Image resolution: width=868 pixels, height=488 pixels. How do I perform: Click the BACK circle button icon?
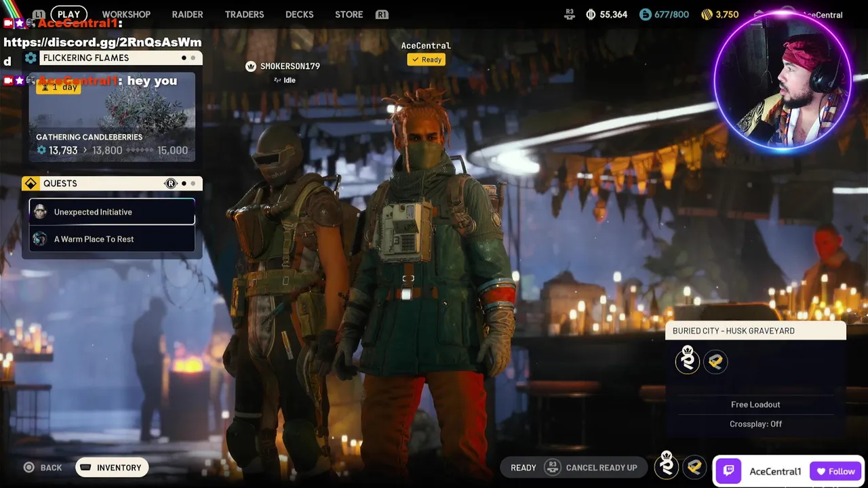point(28,468)
